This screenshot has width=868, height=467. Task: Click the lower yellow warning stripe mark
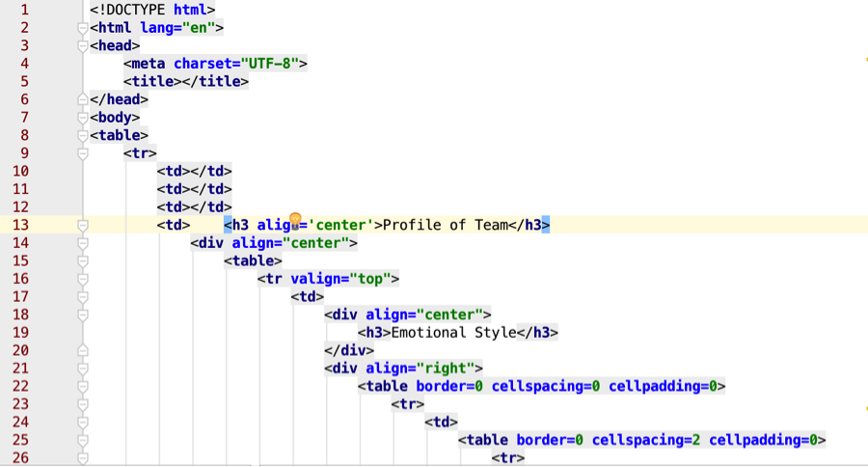point(866,409)
